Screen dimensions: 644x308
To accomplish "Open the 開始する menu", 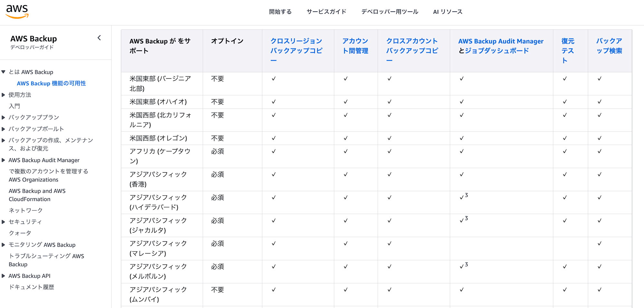I will point(280,12).
